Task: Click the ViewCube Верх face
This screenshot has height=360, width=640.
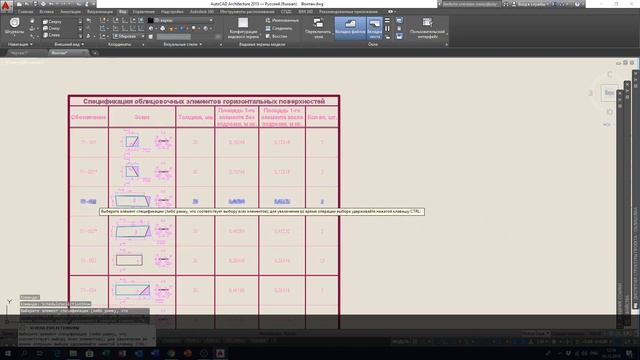Action: coord(609,93)
